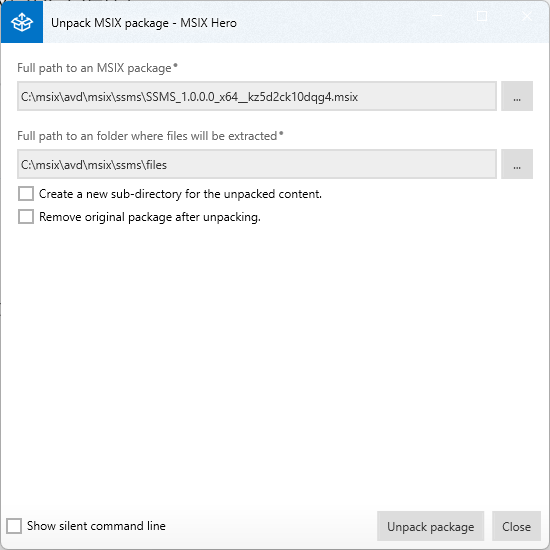Click the MSIX Hero box icon in title bar
This screenshot has height=550, width=550.
[x=22, y=22]
